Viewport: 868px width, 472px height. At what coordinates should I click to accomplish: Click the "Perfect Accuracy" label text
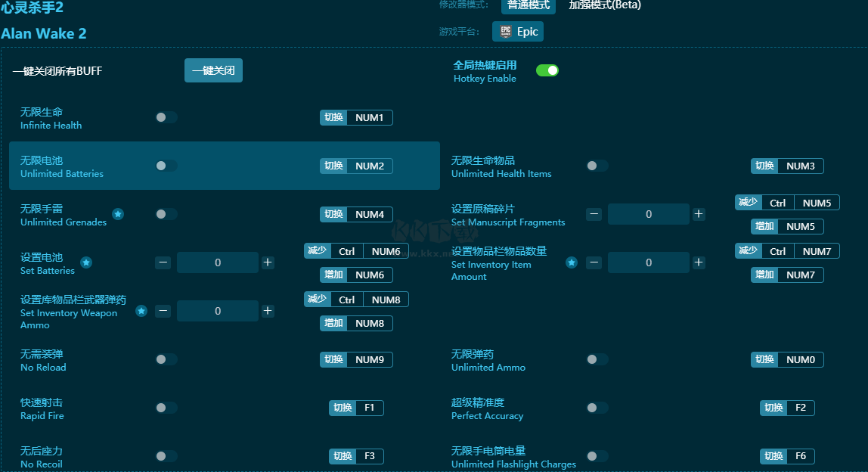487,416
